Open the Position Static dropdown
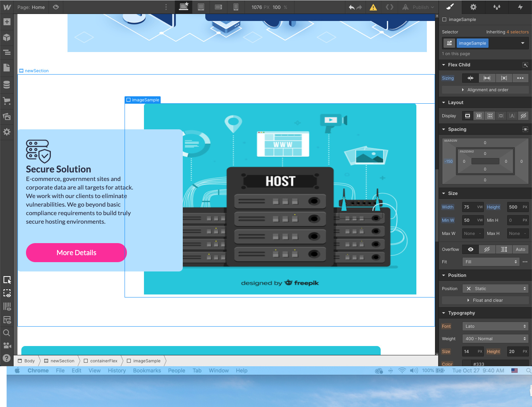This screenshot has height=407, width=532. point(496,289)
